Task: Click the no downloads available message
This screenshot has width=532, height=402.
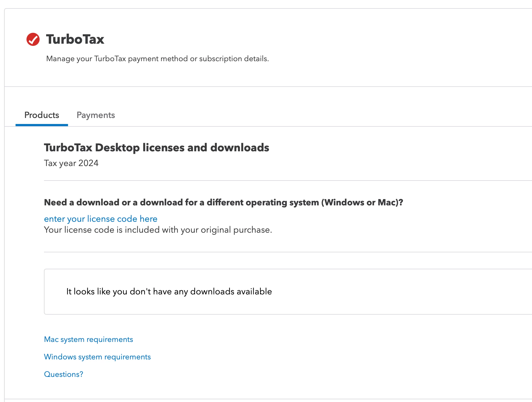Action: pyautogui.click(x=169, y=292)
